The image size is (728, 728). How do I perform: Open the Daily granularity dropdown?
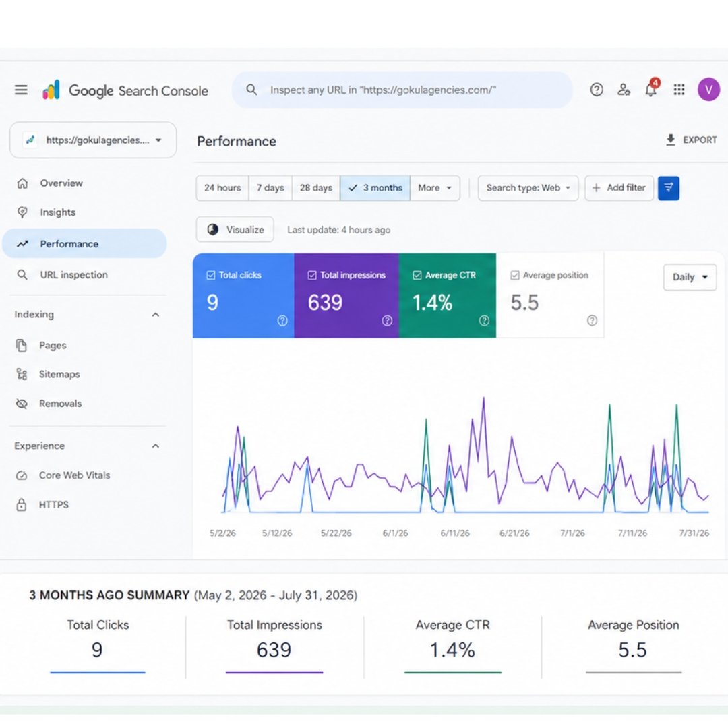(x=690, y=277)
